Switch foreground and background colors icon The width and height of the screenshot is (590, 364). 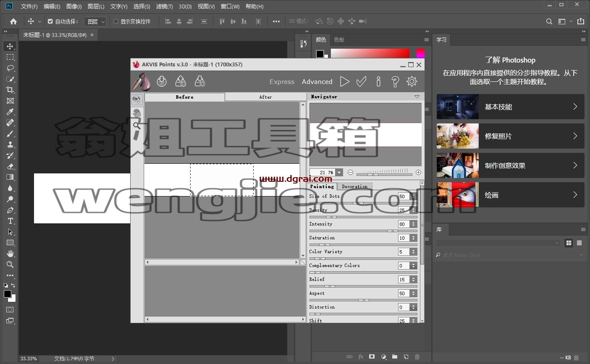13,285
